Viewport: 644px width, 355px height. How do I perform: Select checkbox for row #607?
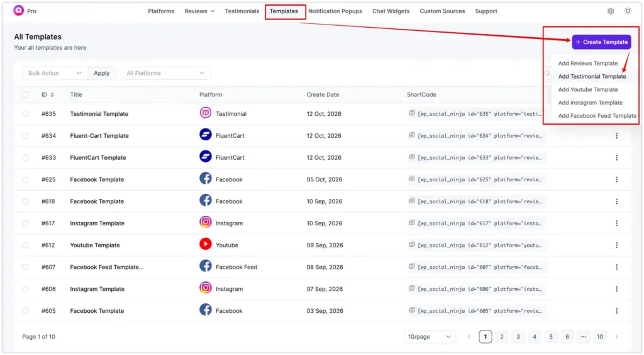[25, 267]
